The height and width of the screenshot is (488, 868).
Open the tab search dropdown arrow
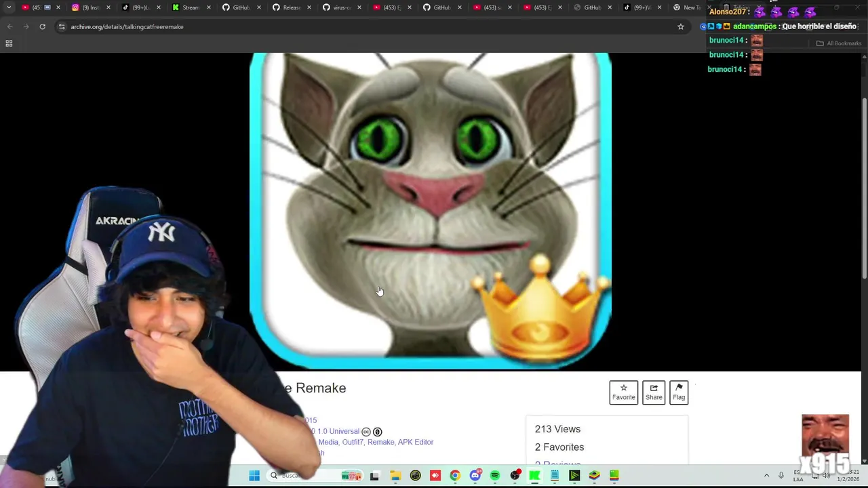coord(9,7)
